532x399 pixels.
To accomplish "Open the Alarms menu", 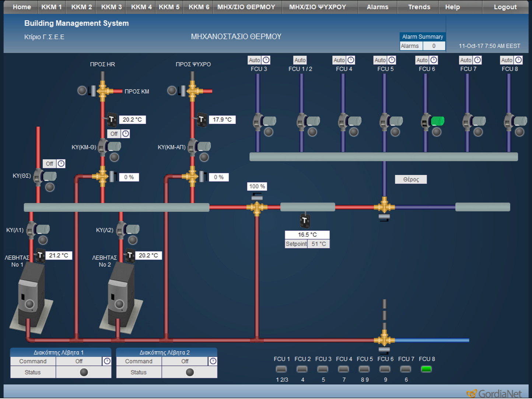I will tap(377, 7).
